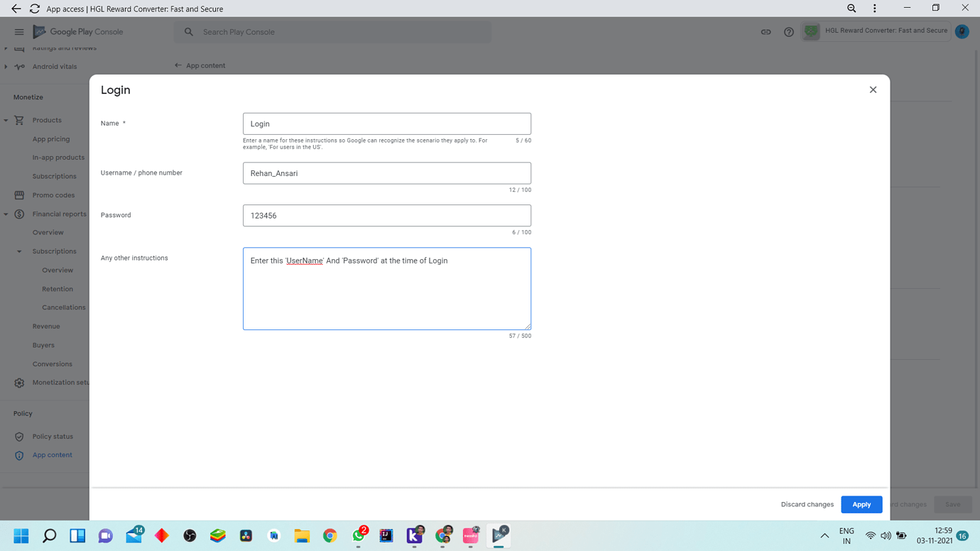
Task: Click the Promo codes icon
Action: click(x=19, y=195)
